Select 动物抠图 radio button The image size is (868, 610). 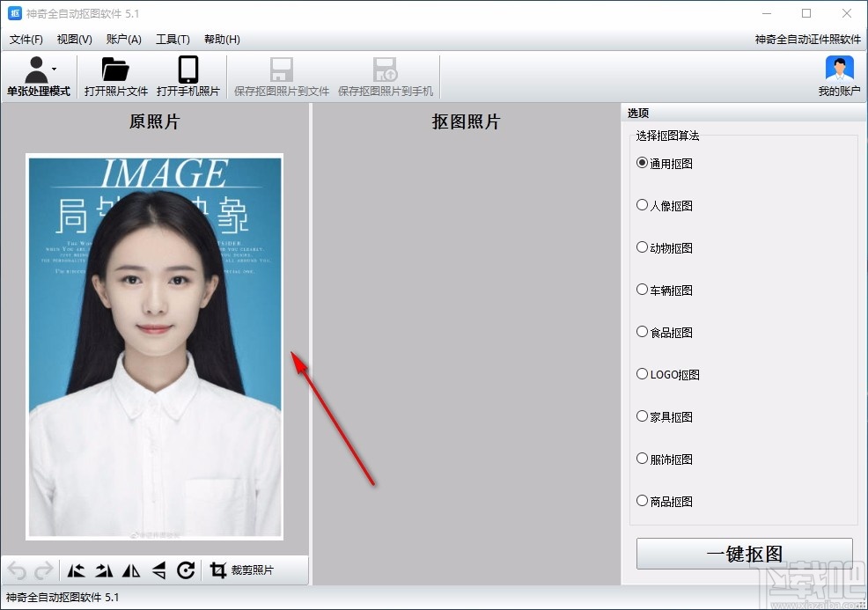click(x=642, y=246)
